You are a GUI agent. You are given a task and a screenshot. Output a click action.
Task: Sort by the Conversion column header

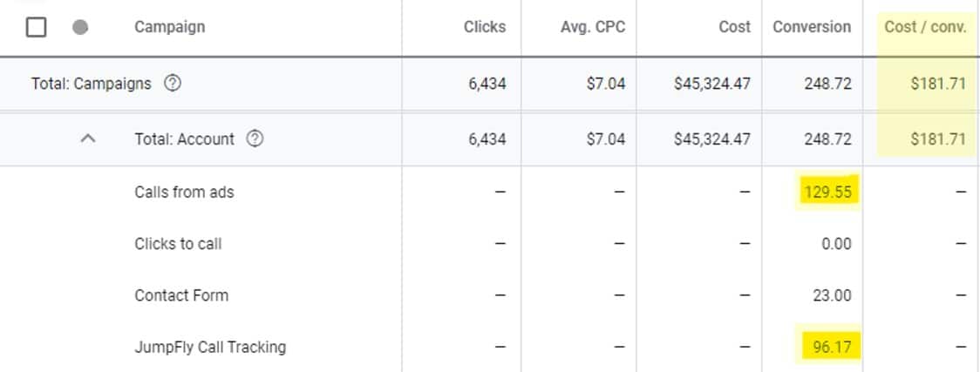812,27
